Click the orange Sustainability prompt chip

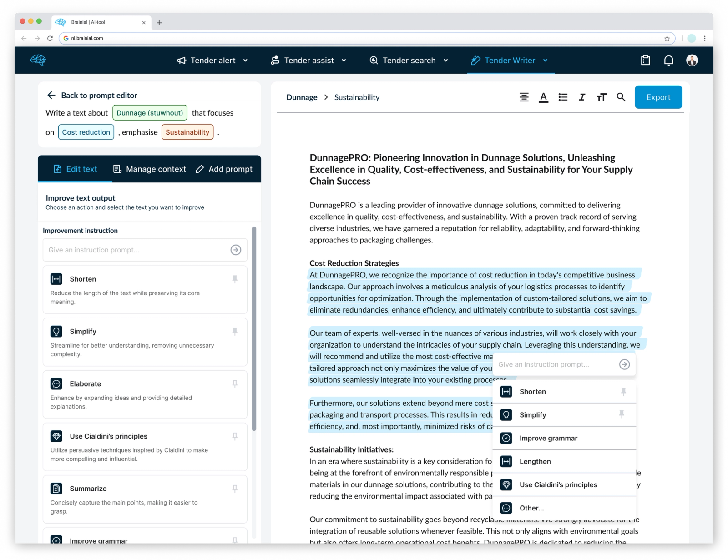tap(187, 132)
